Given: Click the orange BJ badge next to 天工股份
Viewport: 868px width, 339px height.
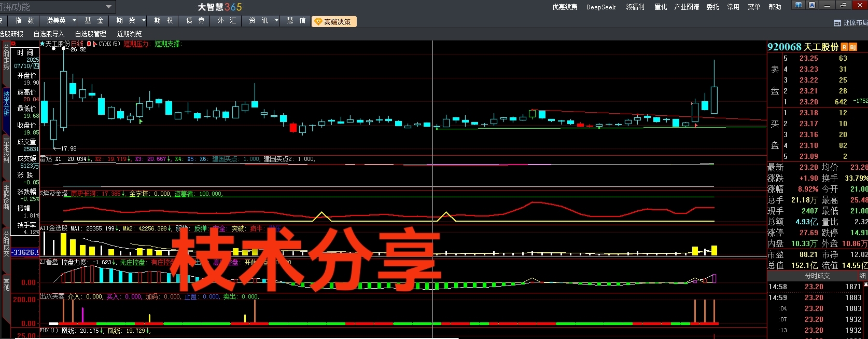Looking at the screenshot, I should (853, 47).
